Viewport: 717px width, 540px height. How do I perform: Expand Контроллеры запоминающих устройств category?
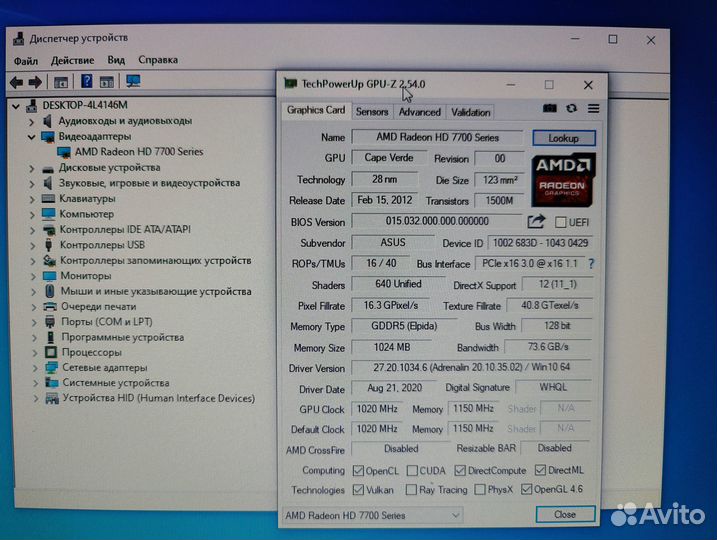click(x=33, y=262)
